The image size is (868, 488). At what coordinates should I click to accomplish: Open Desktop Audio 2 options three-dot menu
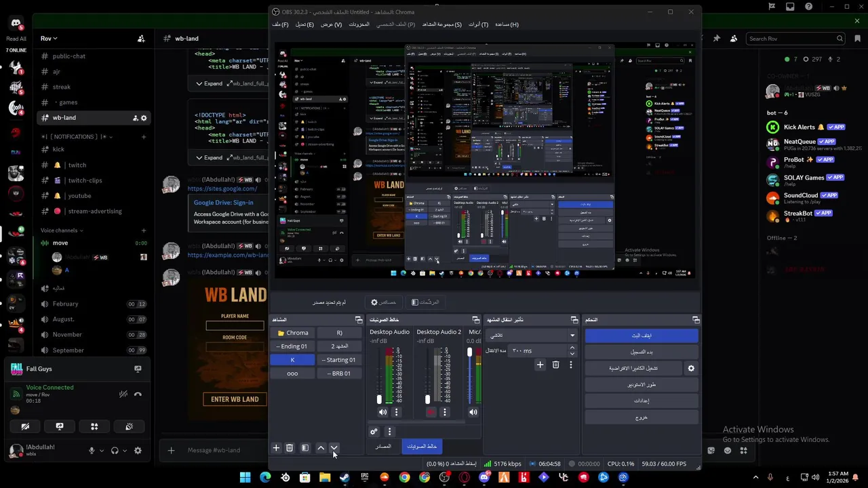point(445,411)
